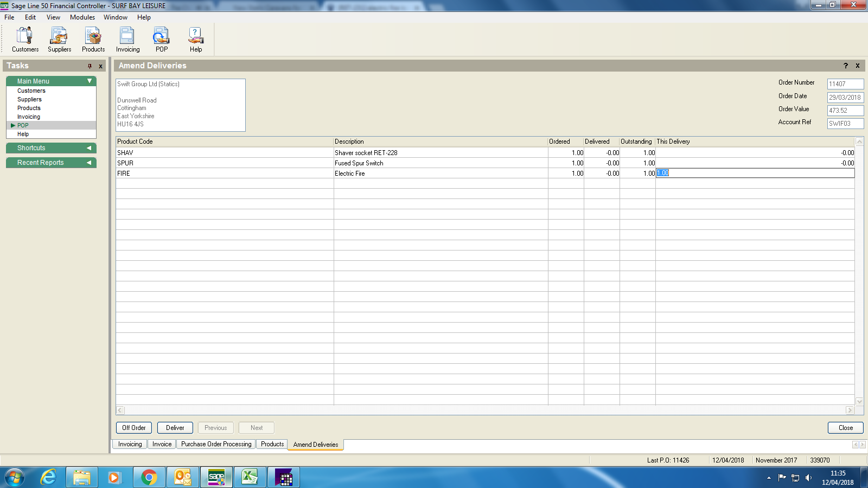Open the Help toolbar icon
The image size is (868, 488).
pos(196,40)
